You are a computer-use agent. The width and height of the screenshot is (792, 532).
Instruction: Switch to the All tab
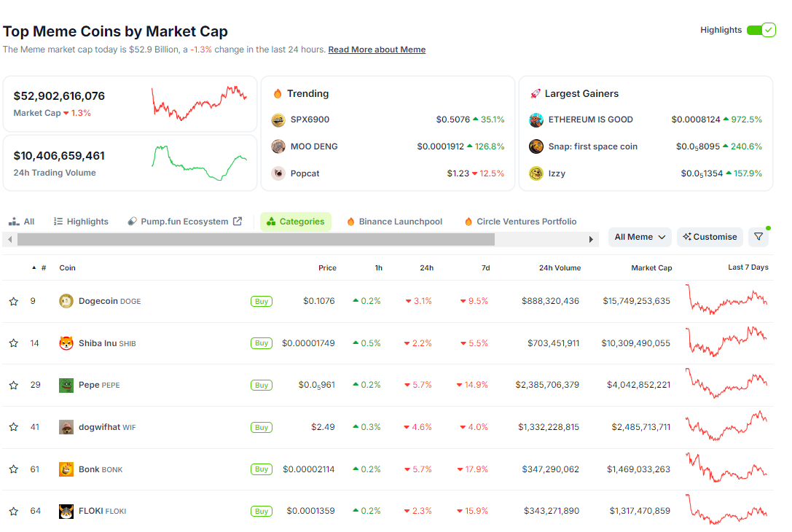(22, 222)
